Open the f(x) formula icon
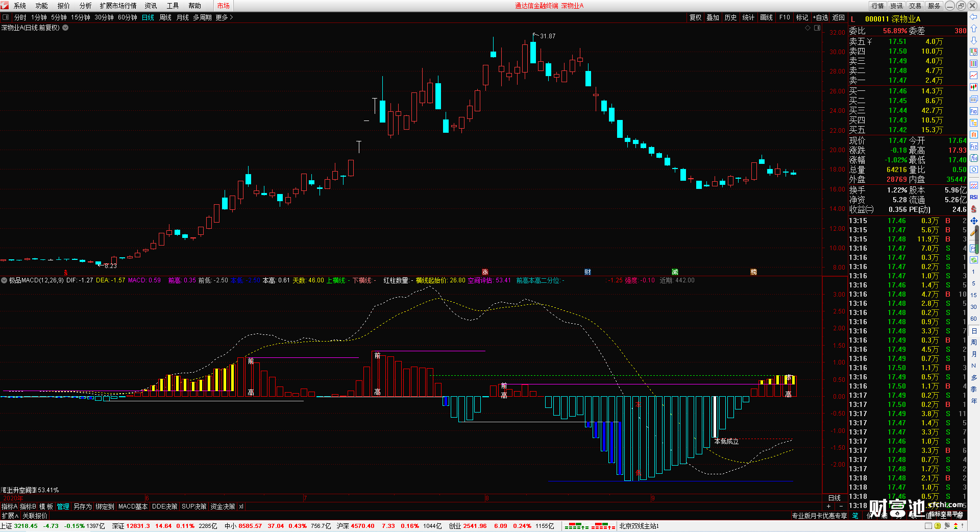 tap(974, 158)
